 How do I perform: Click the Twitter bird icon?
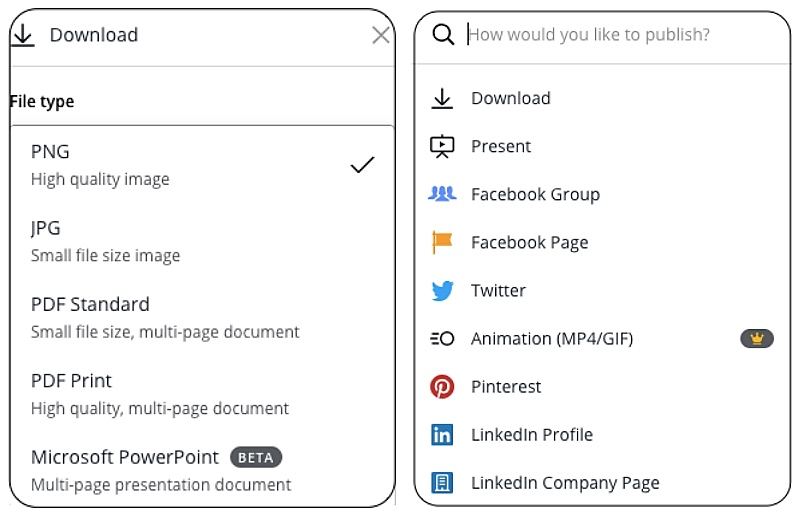coord(442,290)
